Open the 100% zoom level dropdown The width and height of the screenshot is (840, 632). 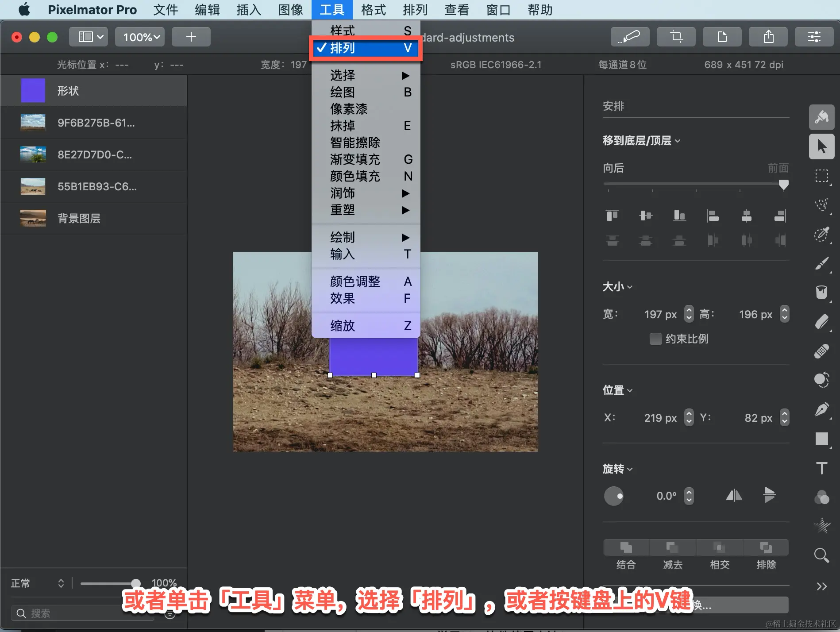(140, 37)
